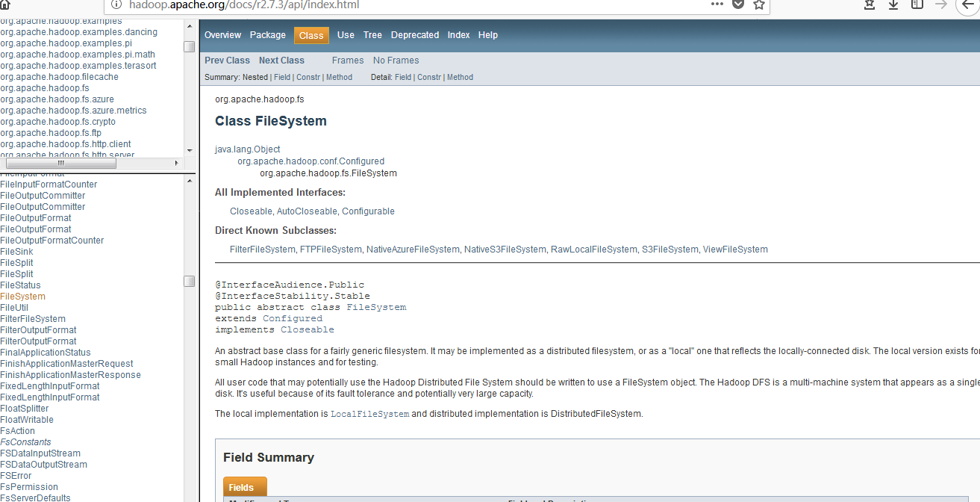The image size is (980, 502).
Task: Open the Overview navigation item
Action: point(222,35)
